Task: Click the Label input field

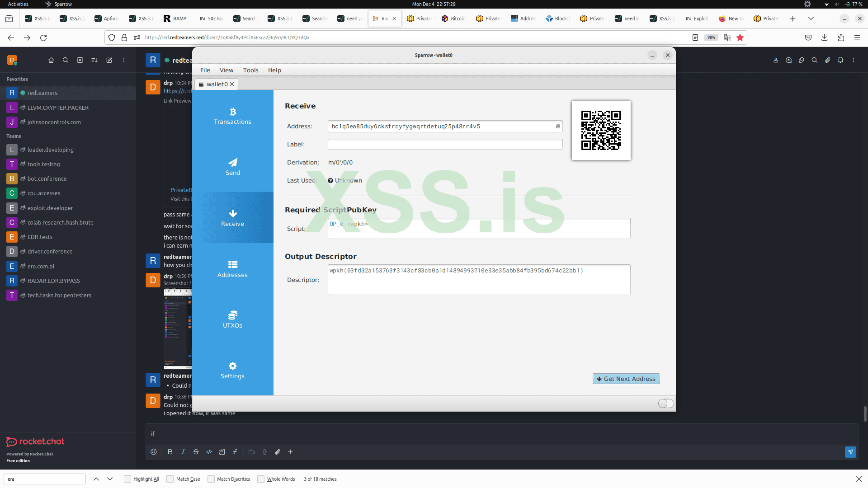Action: click(x=445, y=144)
